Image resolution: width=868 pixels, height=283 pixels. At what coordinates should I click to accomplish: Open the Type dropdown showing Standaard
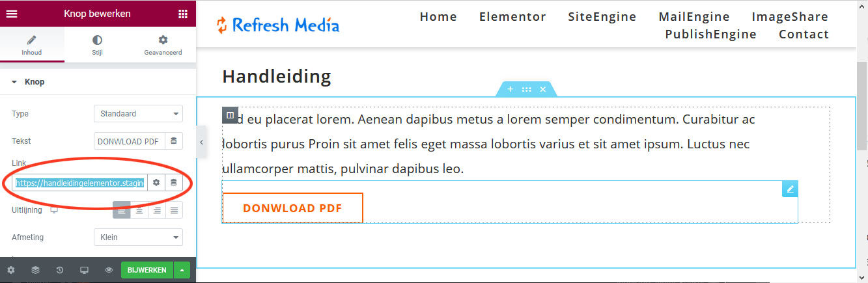138,114
